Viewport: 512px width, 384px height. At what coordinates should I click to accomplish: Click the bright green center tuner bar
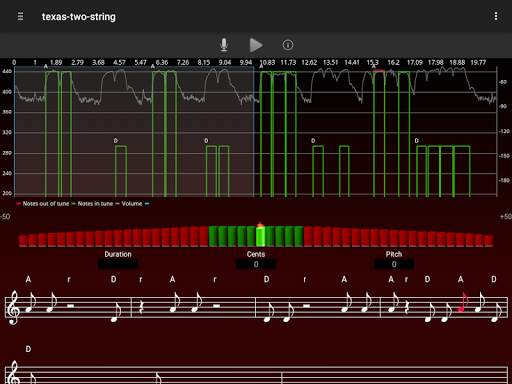(x=260, y=236)
